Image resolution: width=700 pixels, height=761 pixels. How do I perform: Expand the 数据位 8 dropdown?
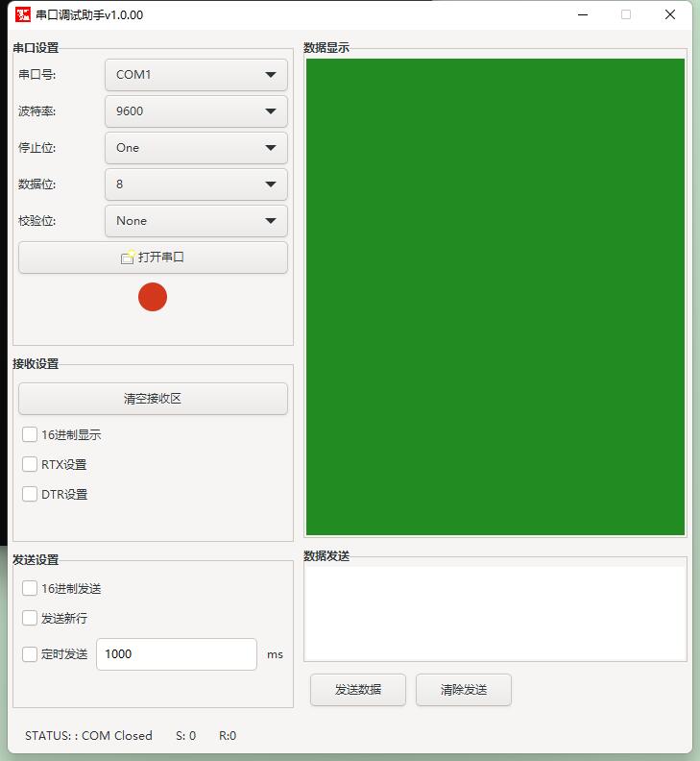[196, 184]
